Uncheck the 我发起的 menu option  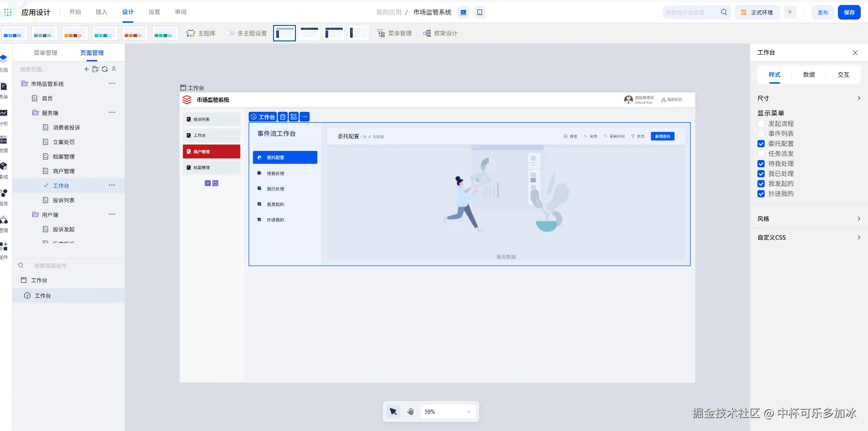(761, 184)
